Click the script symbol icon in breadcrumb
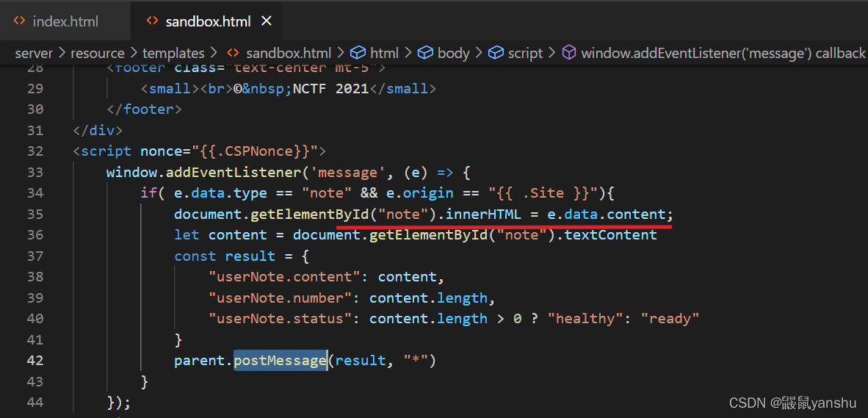Viewport: 868px width, 418px height. coord(496,53)
